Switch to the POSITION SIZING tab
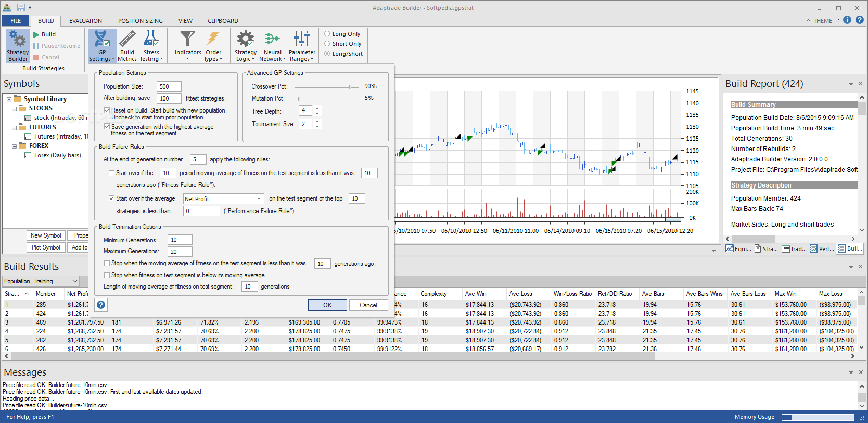 click(x=141, y=21)
